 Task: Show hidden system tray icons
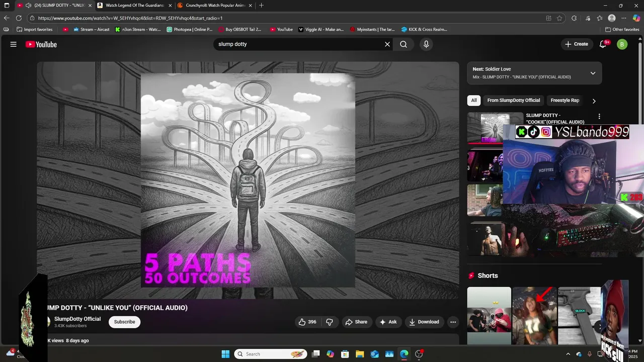(x=568, y=354)
